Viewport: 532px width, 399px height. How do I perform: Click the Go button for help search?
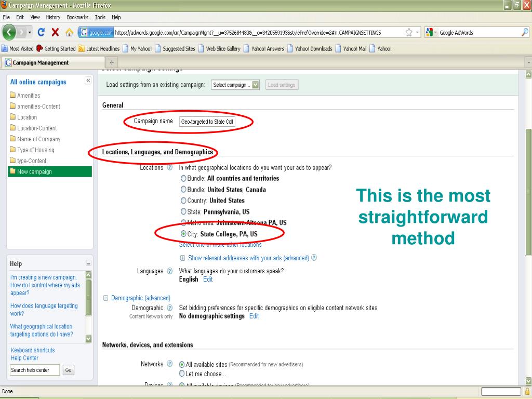pyautogui.click(x=68, y=370)
